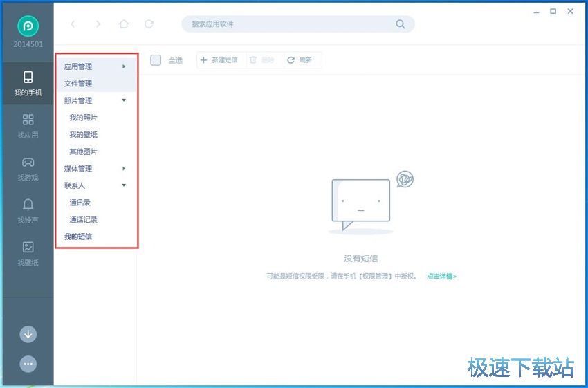Open the download manager arrow icon
The height and width of the screenshot is (388, 588).
click(28, 334)
